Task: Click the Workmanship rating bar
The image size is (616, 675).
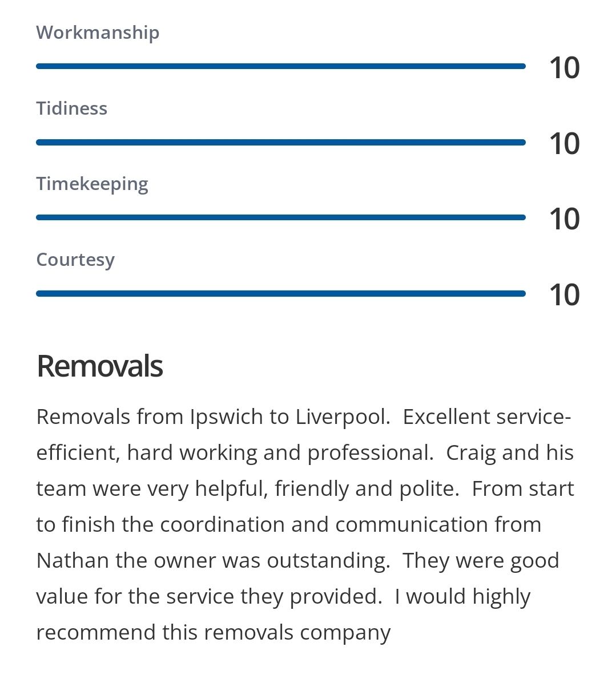Action: coord(280,66)
